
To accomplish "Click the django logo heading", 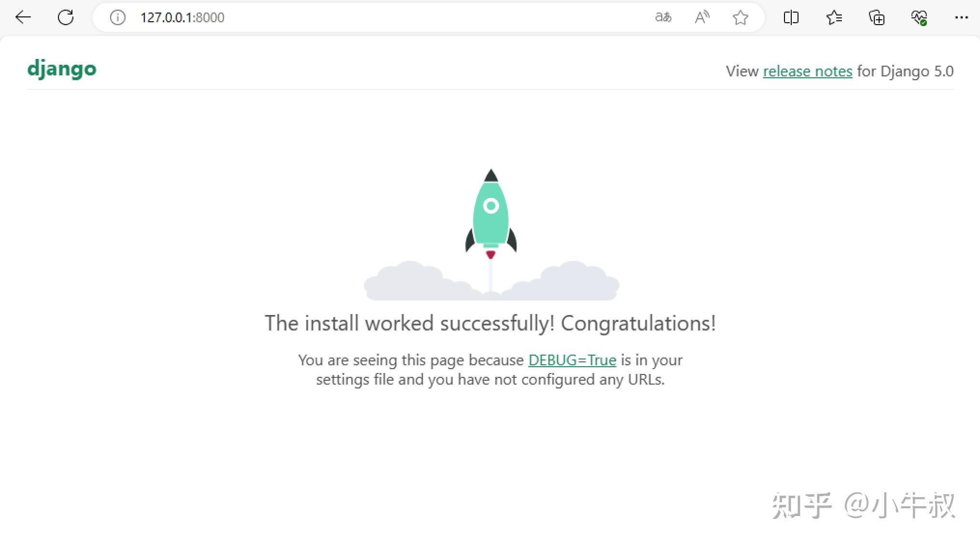I will pos(62,69).
